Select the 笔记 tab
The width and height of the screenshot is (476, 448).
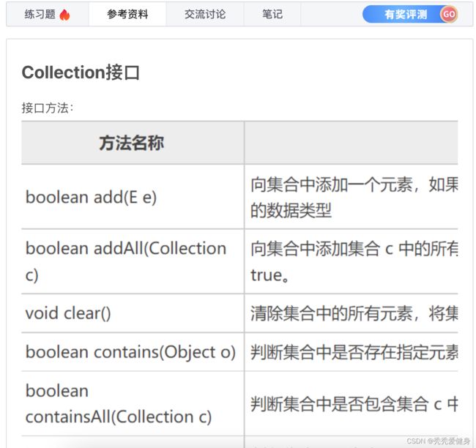[272, 14]
